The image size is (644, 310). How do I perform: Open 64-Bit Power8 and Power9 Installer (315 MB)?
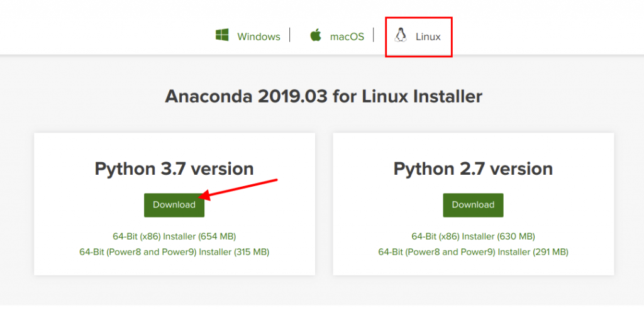pos(174,252)
